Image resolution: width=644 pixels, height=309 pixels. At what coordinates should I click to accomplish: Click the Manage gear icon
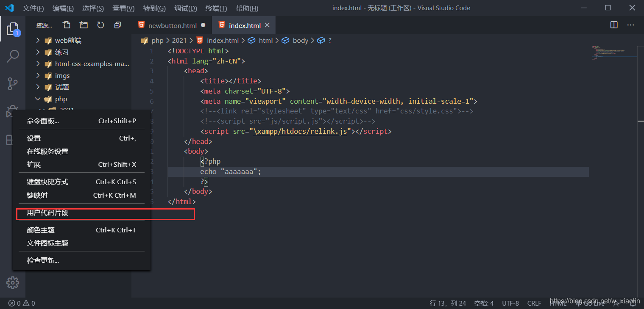tap(13, 283)
